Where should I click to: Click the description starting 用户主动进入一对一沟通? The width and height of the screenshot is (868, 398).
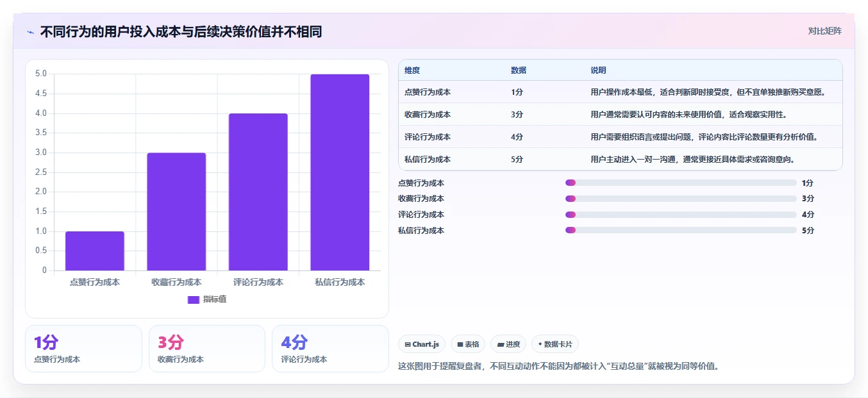(x=692, y=160)
